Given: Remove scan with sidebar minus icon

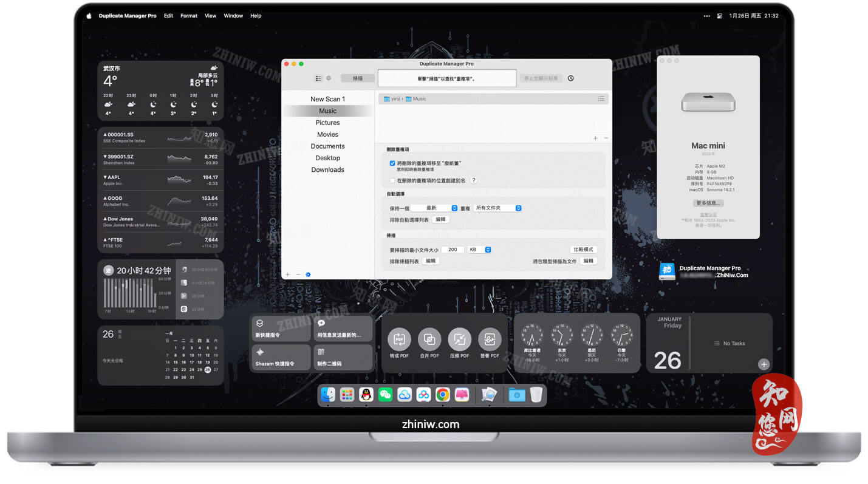Looking at the screenshot, I should coord(298,274).
